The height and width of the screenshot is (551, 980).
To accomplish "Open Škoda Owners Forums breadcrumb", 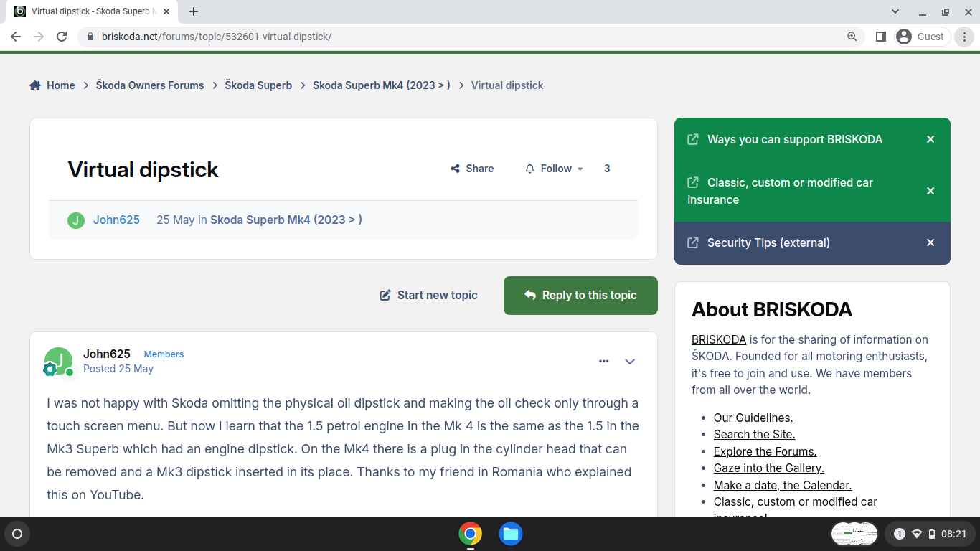I will click(150, 85).
